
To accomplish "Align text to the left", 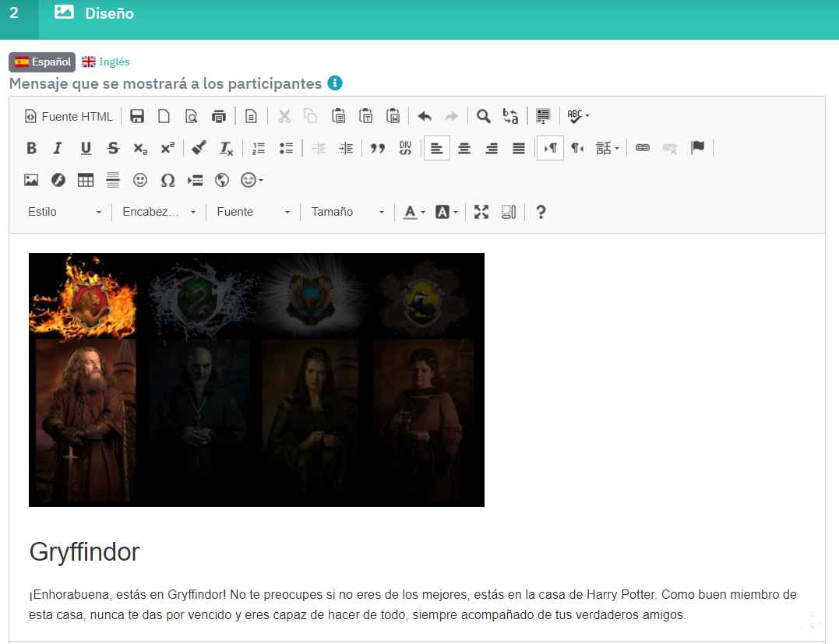I will 436,148.
